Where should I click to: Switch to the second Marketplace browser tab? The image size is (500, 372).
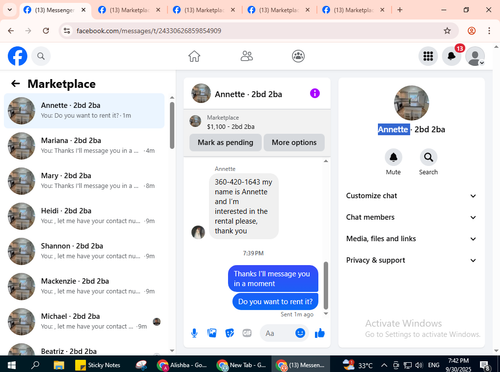(203, 10)
